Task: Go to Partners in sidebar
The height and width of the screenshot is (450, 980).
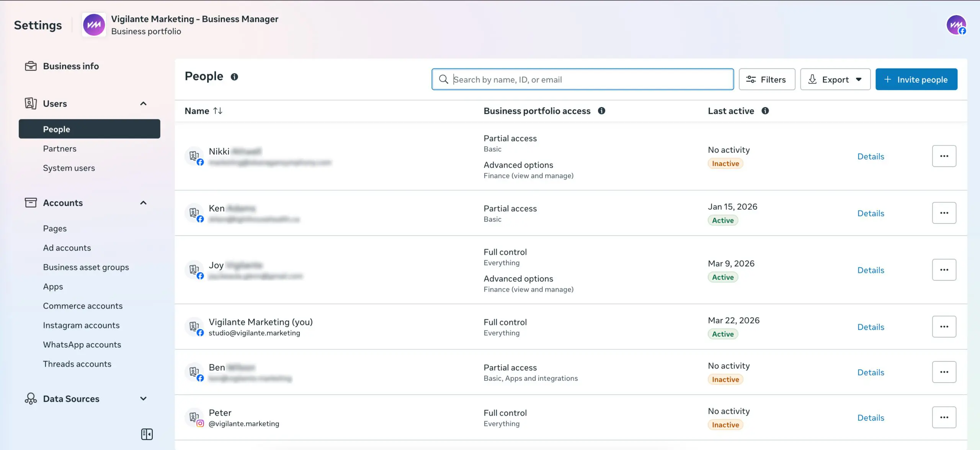Action: [60, 149]
